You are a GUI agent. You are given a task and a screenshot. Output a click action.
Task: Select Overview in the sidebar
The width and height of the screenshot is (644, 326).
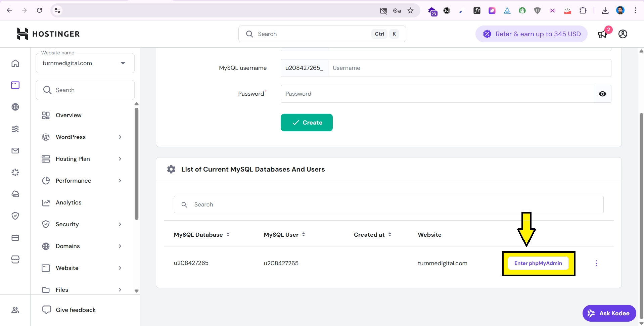(x=68, y=115)
